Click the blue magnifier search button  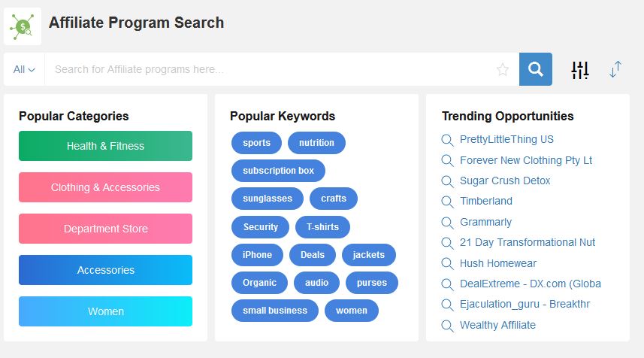coord(535,69)
